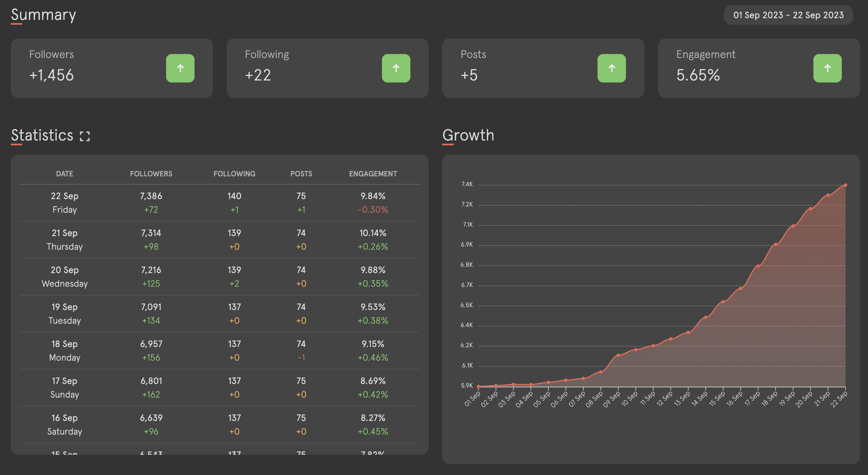868x475 pixels.
Task: Select the 21 Sep Thursday row date
Action: pos(64,239)
